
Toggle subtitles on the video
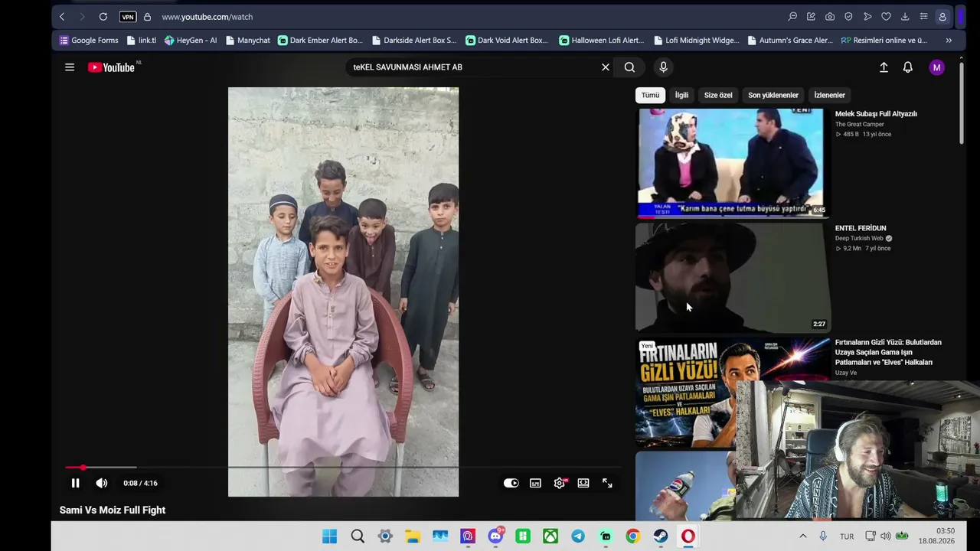click(x=535, y=483)
